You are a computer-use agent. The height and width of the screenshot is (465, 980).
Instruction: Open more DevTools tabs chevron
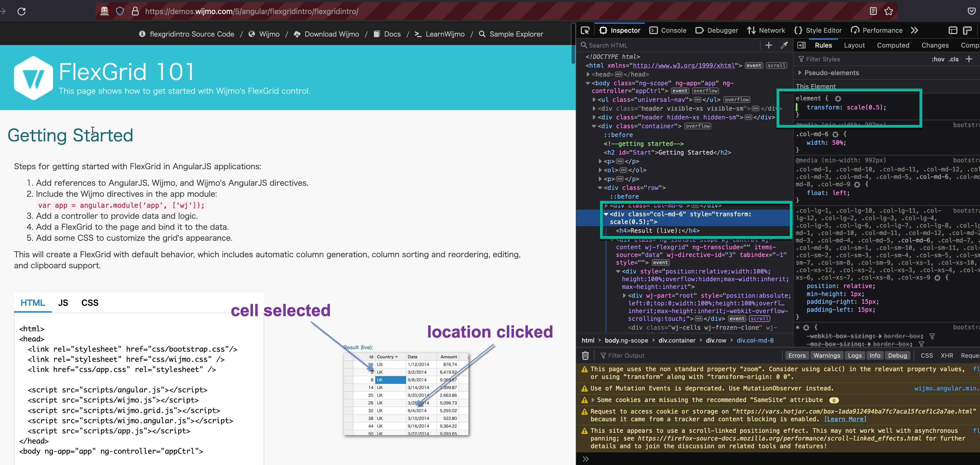pos(914,31)
